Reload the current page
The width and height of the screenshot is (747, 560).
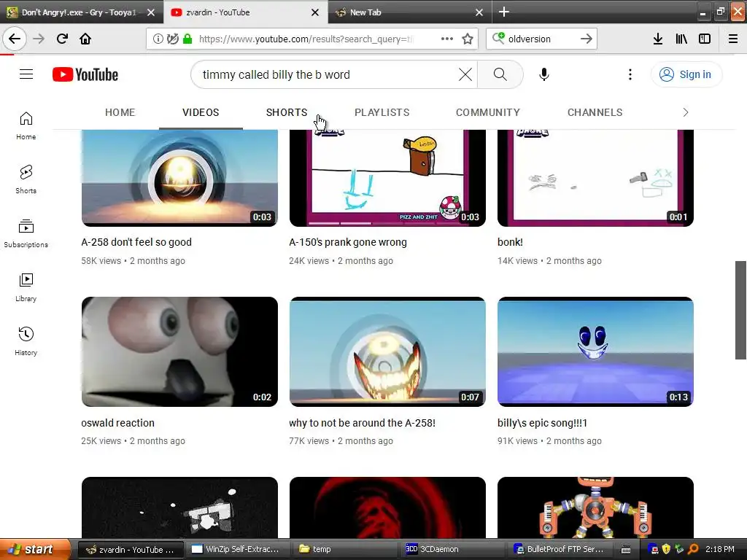click(x=62, y=39)
